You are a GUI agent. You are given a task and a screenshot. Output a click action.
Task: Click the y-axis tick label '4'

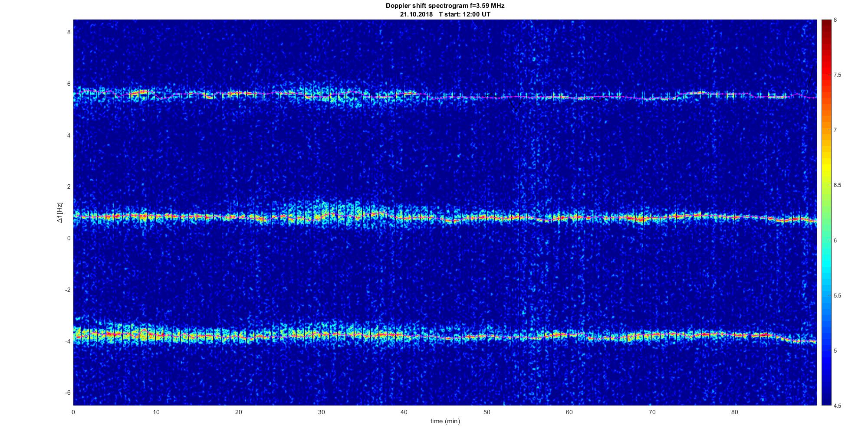pyautogui.click(x=69, y=135)
